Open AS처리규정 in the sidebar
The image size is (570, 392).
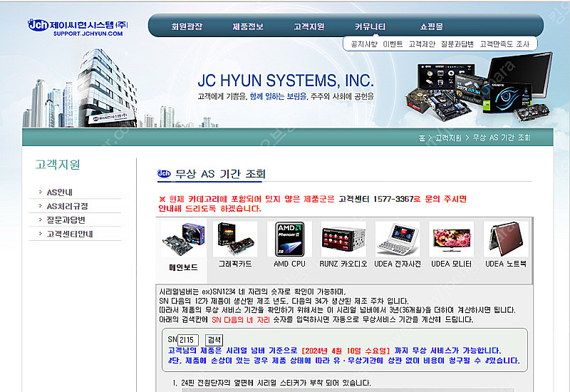[x=67, y=206]
